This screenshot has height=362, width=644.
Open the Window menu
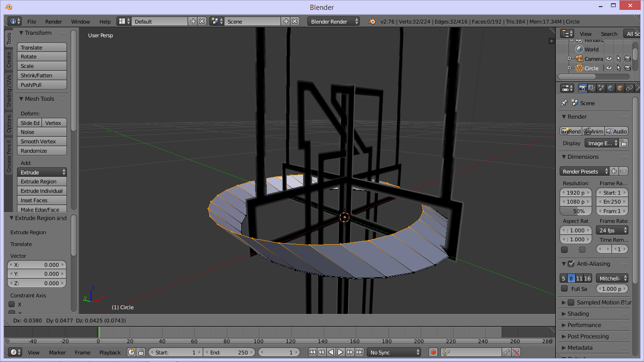pos(80,21)
